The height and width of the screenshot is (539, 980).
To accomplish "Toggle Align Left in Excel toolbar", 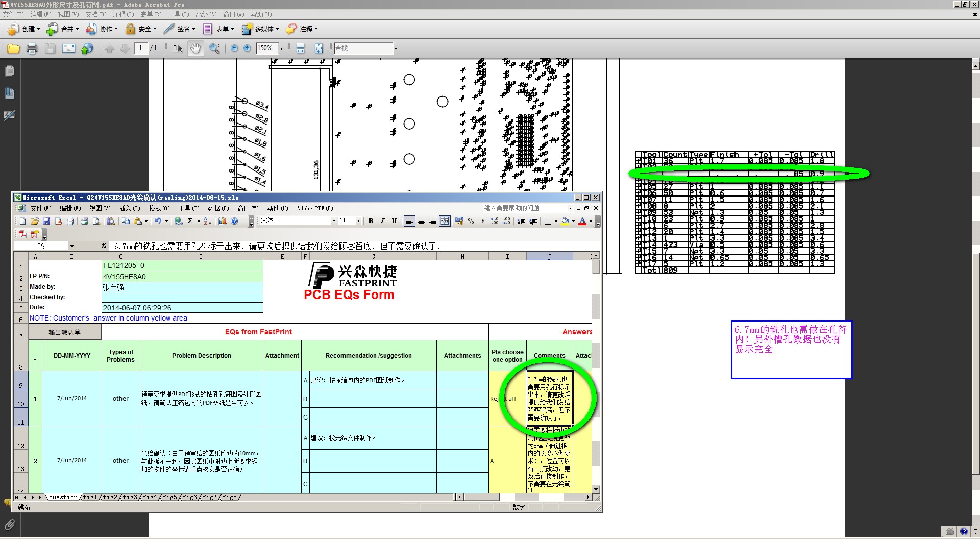I will (x=409, y=221).
